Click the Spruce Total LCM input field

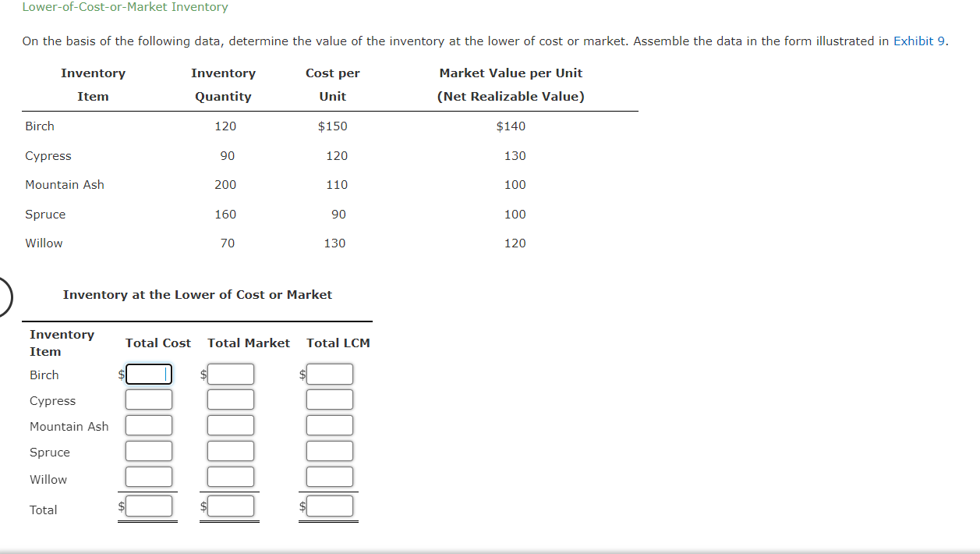329,450
